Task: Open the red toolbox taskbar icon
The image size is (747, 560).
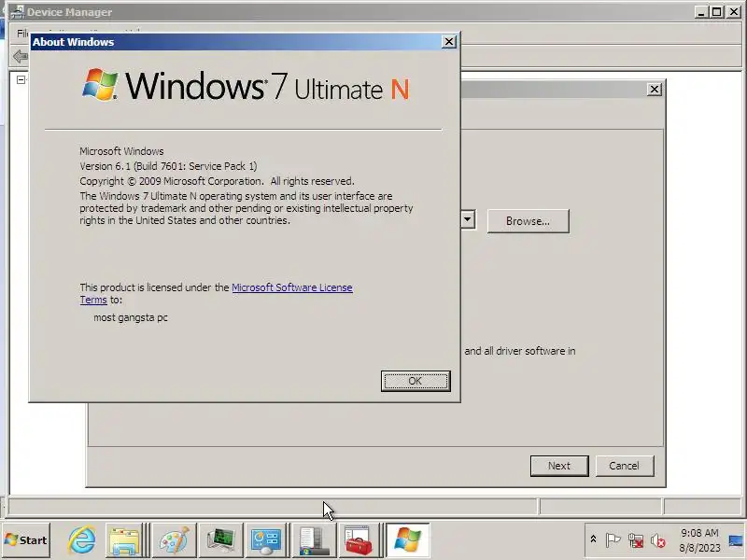Action: pos(359,540)
